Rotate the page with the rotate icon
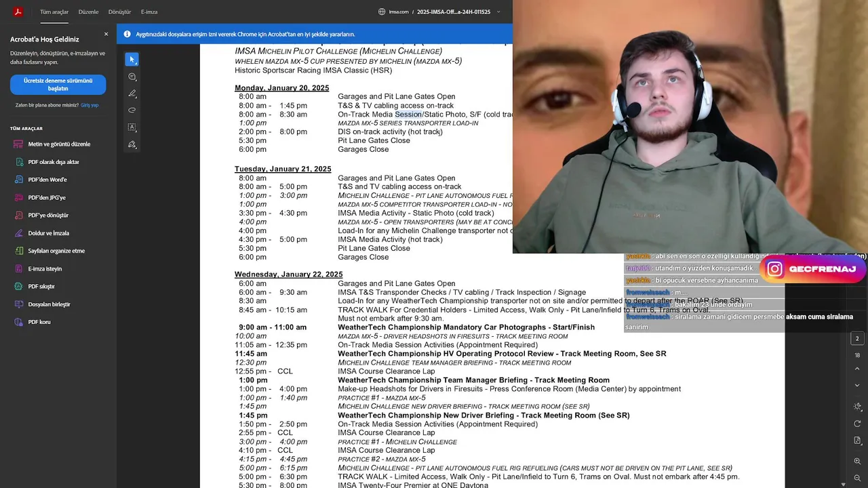Screen dimensions: 868x488 click(x=857, y=424)
